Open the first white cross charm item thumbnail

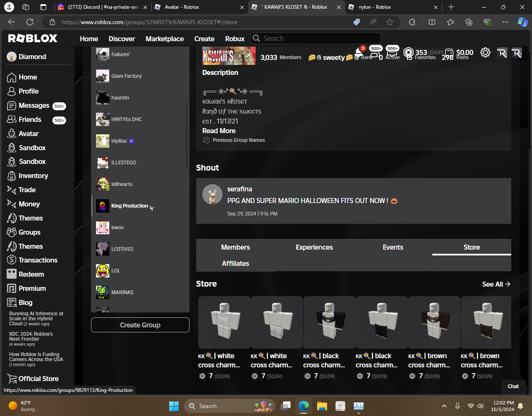[x=224, y=322]
